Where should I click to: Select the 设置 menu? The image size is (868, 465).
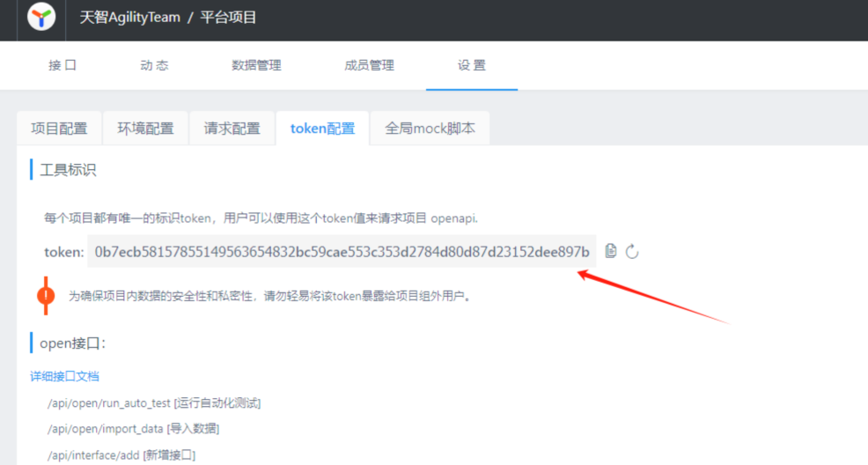472,65
